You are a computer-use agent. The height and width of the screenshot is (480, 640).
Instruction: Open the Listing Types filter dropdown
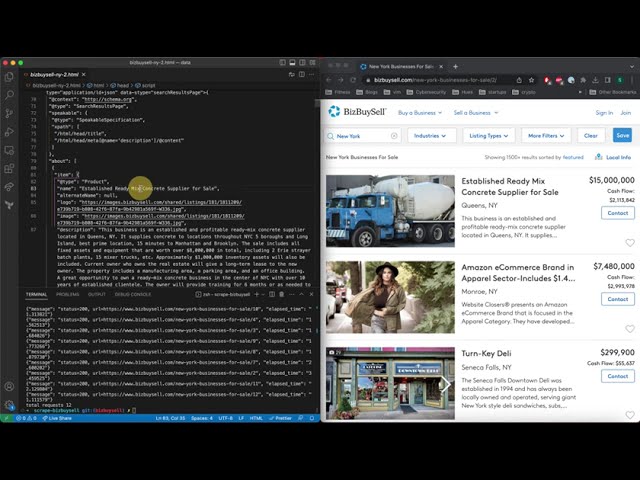point(489,136)
